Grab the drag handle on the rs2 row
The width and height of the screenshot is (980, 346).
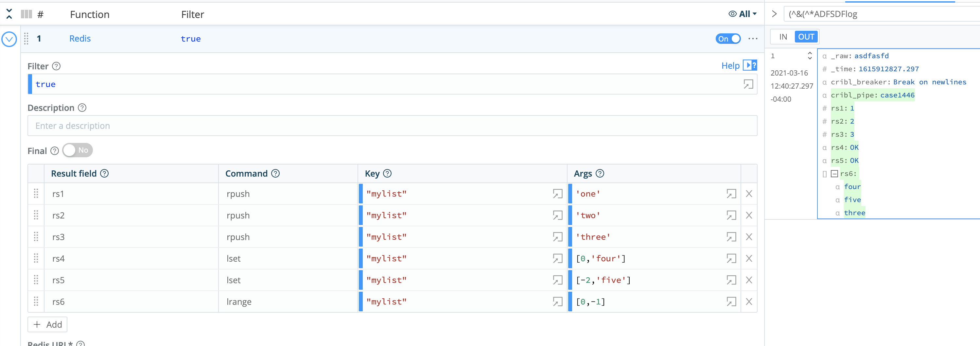[36, 215]
